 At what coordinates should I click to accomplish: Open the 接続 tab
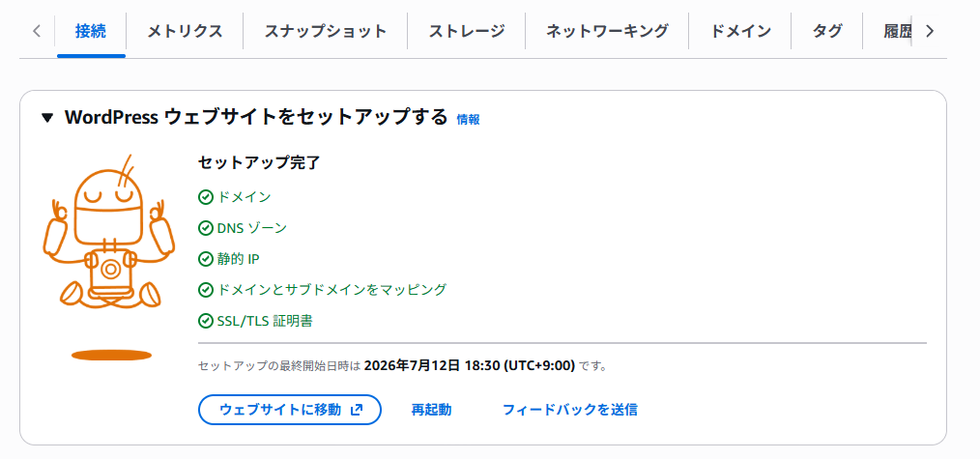tap(91, 31)
